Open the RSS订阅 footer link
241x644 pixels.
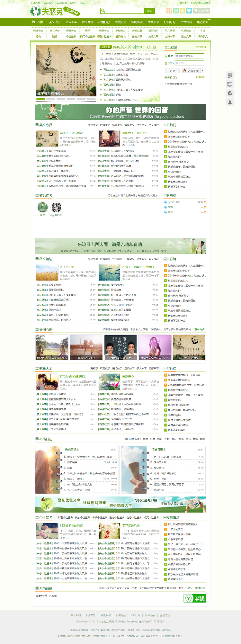coord(136,615)
